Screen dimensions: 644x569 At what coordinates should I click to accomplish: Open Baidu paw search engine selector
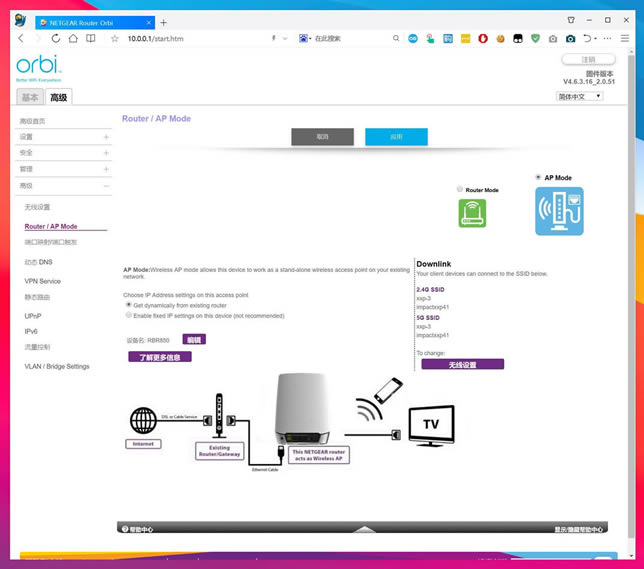[x=305, y=38]
